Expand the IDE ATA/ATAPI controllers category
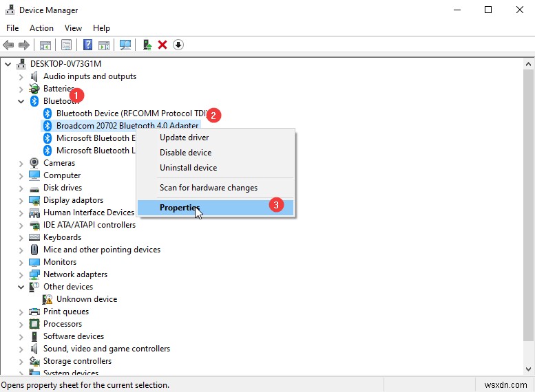 [21, 226]
